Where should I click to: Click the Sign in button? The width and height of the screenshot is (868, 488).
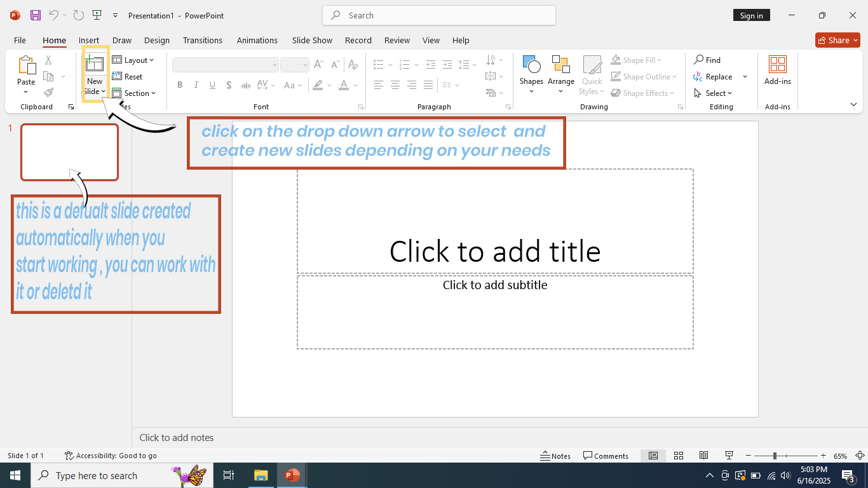(x=751, y=15)
